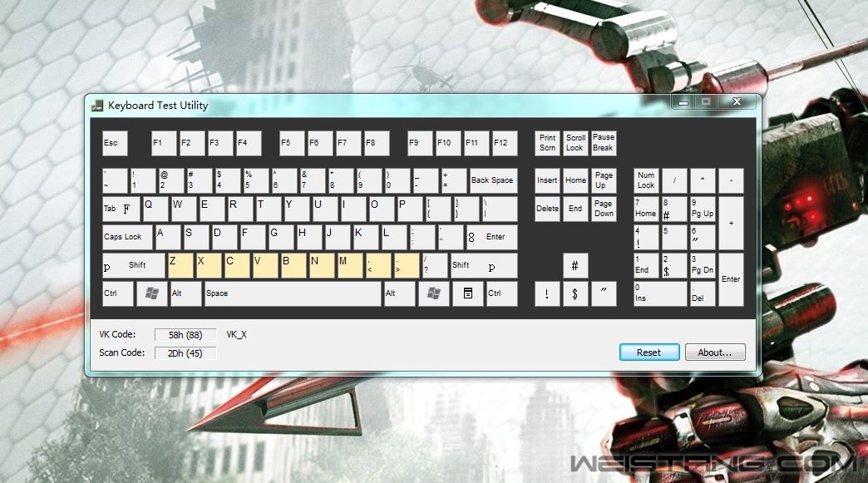This screenshot has height=483, width=868.
Task: Click the W key
Action: click(183, 209)
